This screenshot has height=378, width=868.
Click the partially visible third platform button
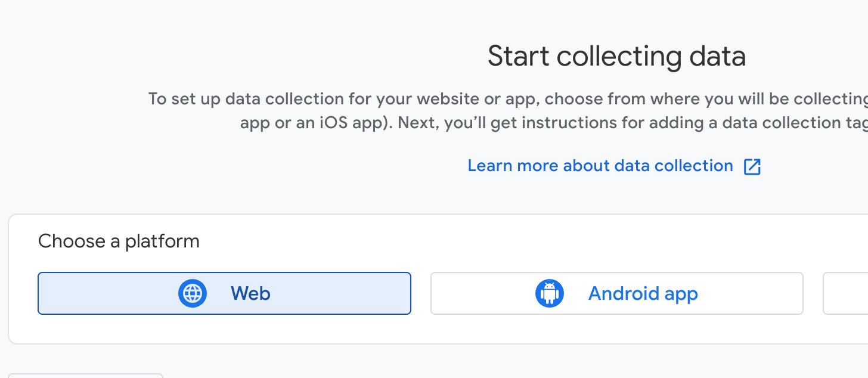coord(845,293)
